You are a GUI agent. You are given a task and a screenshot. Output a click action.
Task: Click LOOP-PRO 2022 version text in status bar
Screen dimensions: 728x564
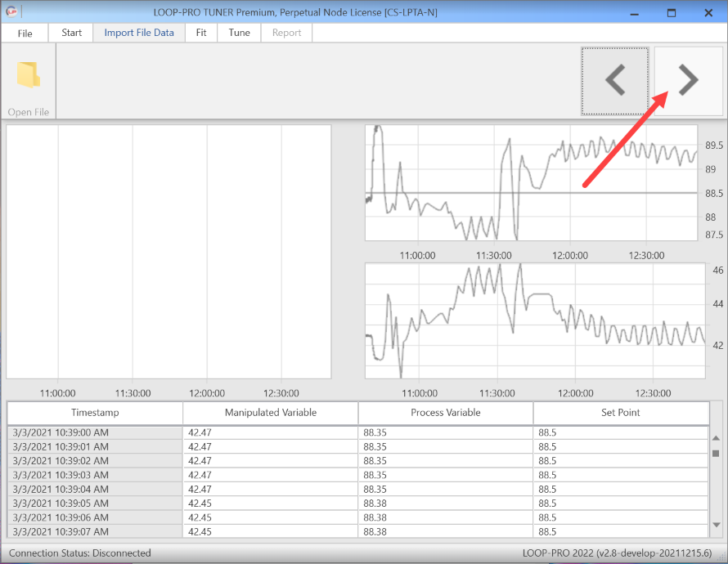click(x=617, y=553)
